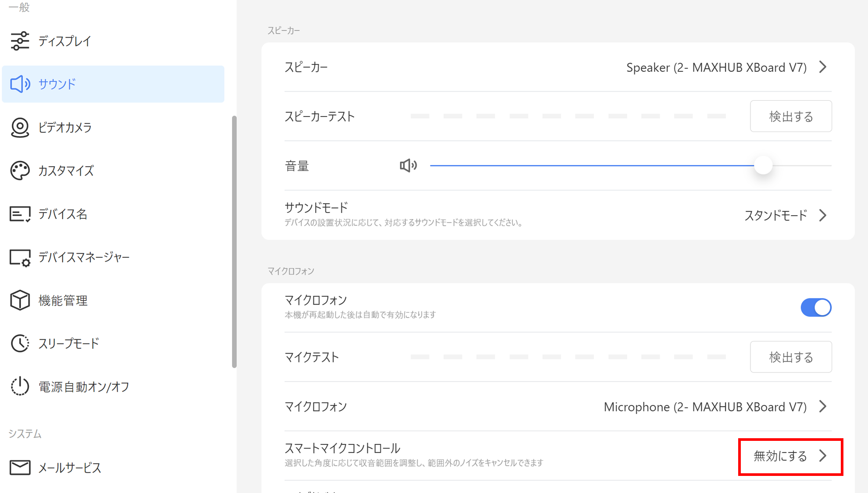
Task: Click the Mail Service envelope icon
Action: [20, 468]
